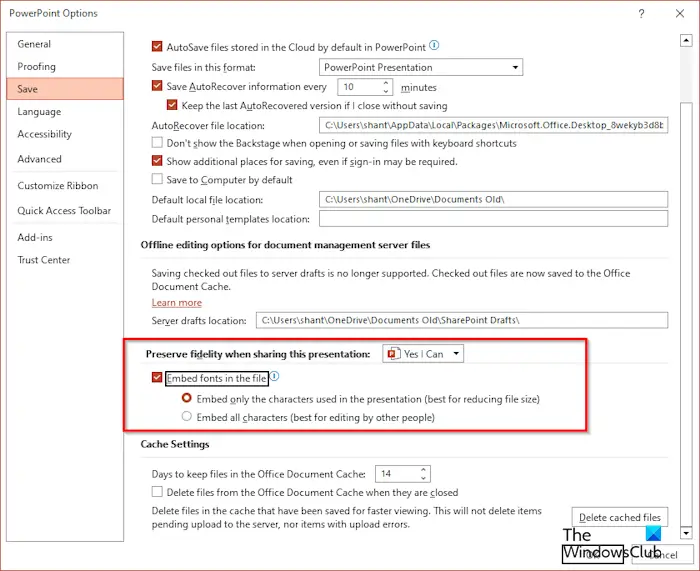The image size is (700, 571).
Task: Open the Language category
Action: (x=65, y=112)
